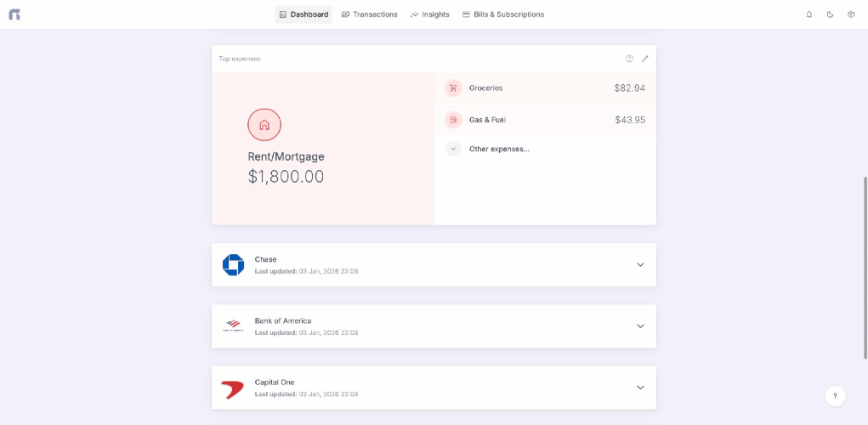Click the Groceries cart icon

coord(453,88)
